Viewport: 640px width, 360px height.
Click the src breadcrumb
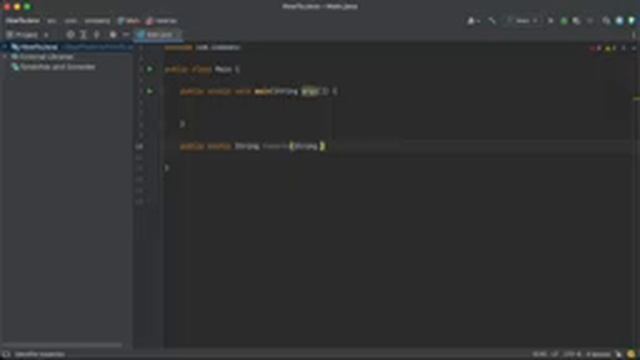coord(51,20)
